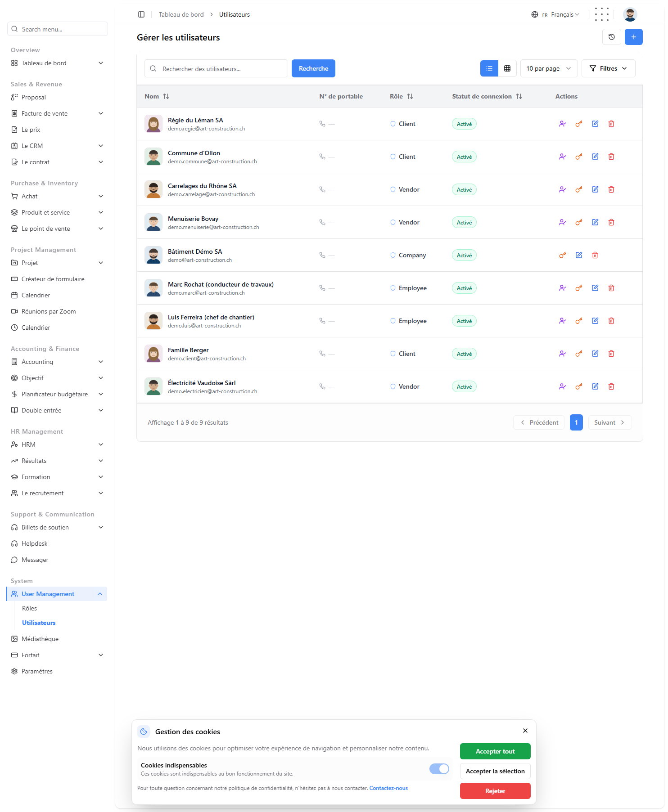Viewport: 668px width, 812px height.
Task: Click the purple user icon for Famille Berger
Action: click(563, 354)
